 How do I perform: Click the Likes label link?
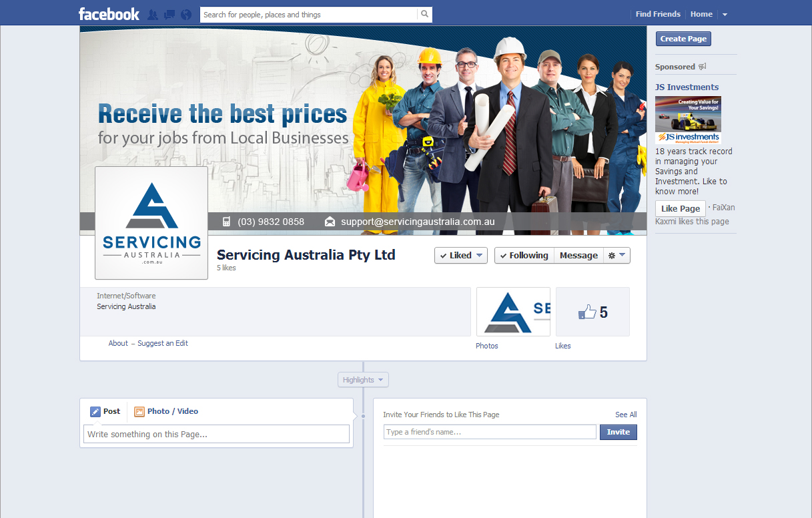563,346
